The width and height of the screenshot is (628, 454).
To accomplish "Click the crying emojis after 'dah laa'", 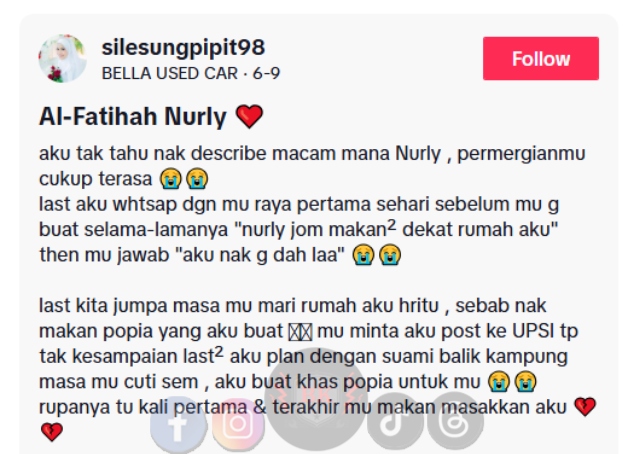I will (376, 255).
